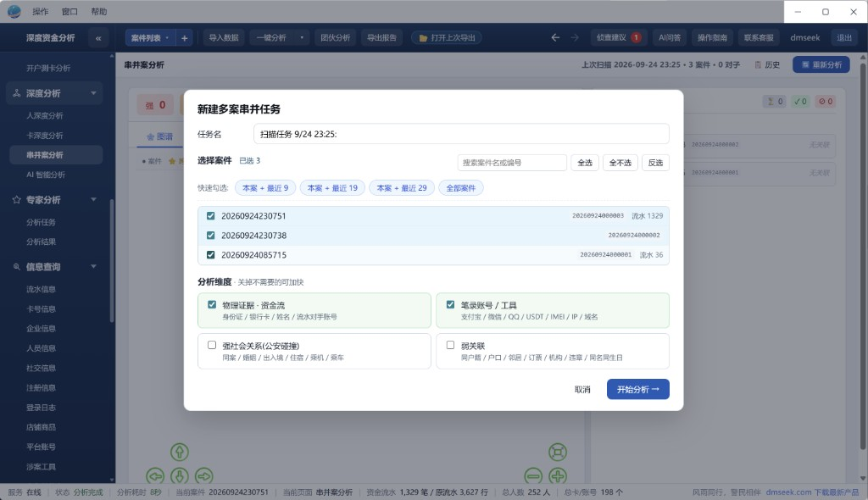Open 帮助 menu

(98, 12)
